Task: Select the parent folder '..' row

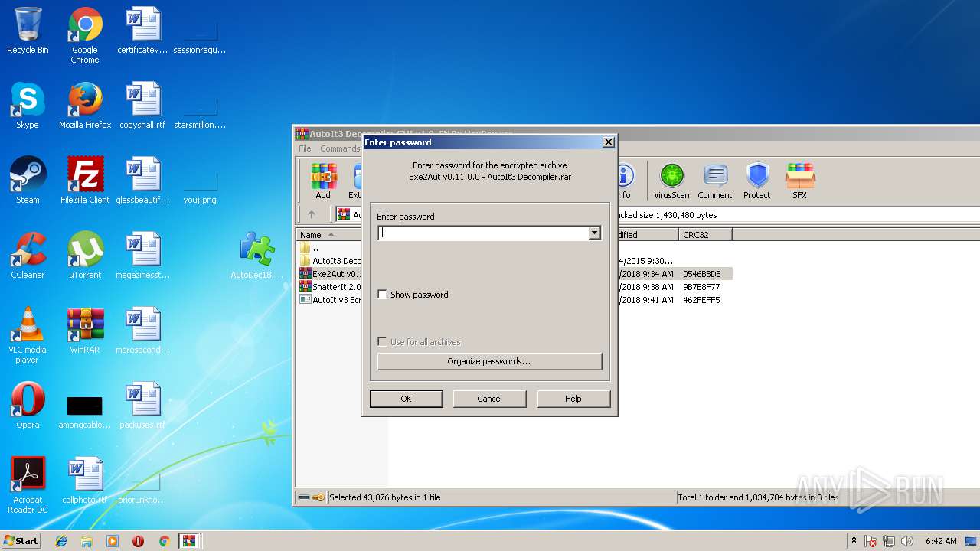Action: (x=309, y=248)
